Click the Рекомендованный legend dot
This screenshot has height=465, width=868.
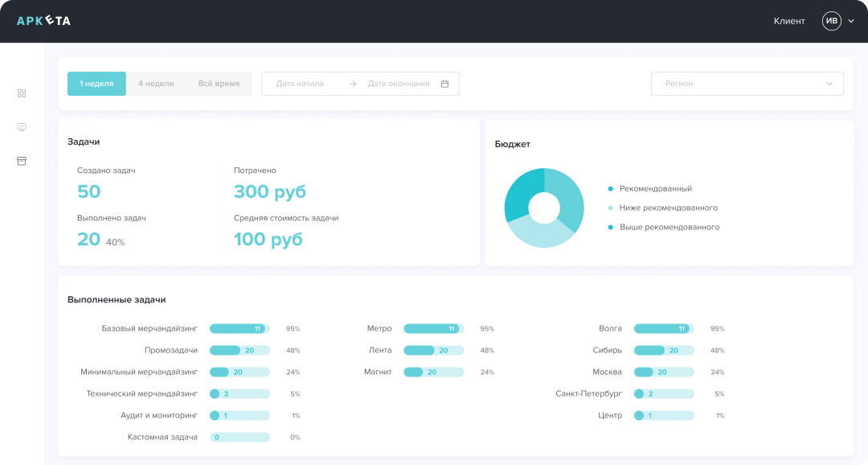pos(611,188)
